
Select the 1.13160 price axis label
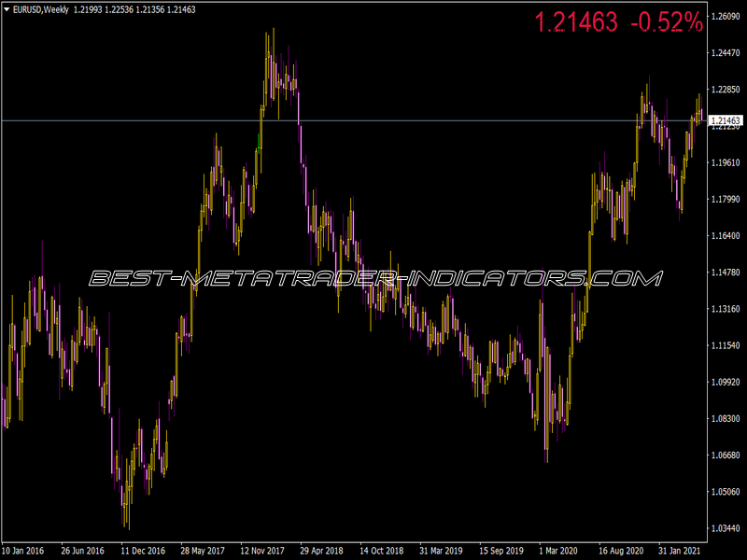726,309
